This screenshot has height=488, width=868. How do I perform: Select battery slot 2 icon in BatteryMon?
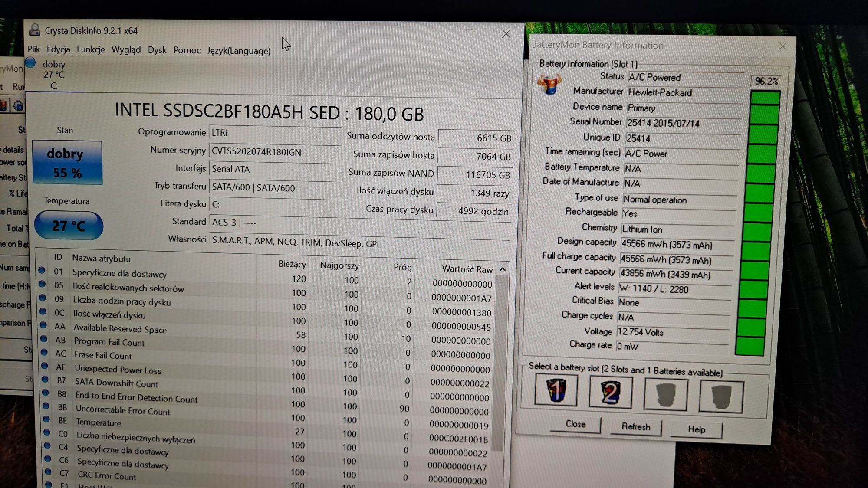(610, 393)
